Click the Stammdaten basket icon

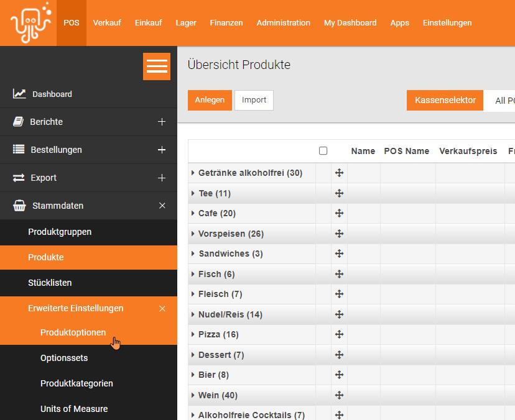click(19, 206)
